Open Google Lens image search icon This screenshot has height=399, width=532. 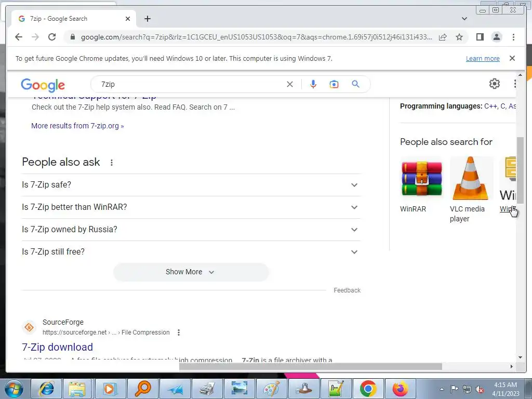tap(334, 84)
